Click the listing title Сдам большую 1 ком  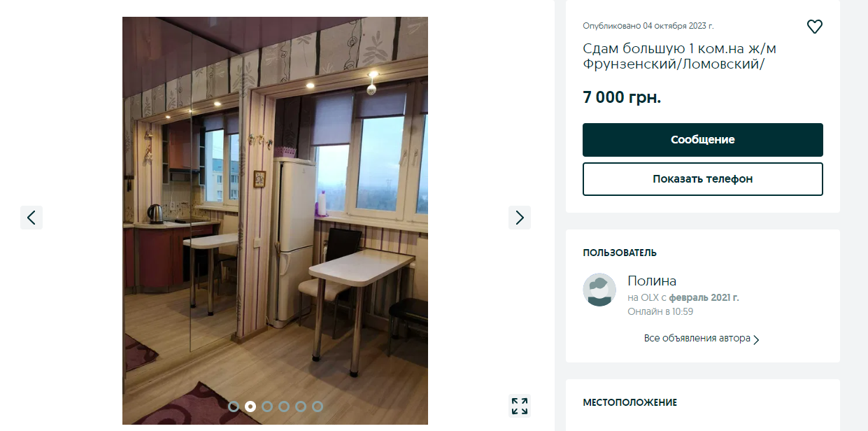pyautogui.click(x=680, y=57)
